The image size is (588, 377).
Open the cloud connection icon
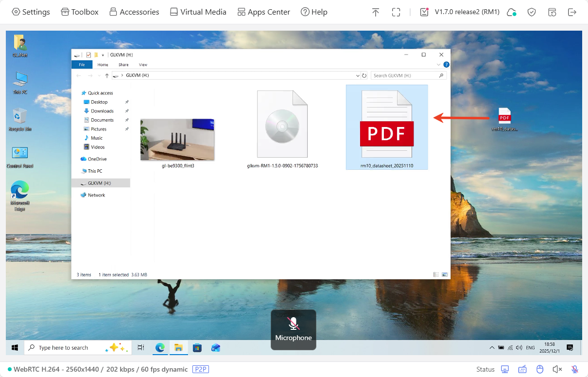pos(512,12)
